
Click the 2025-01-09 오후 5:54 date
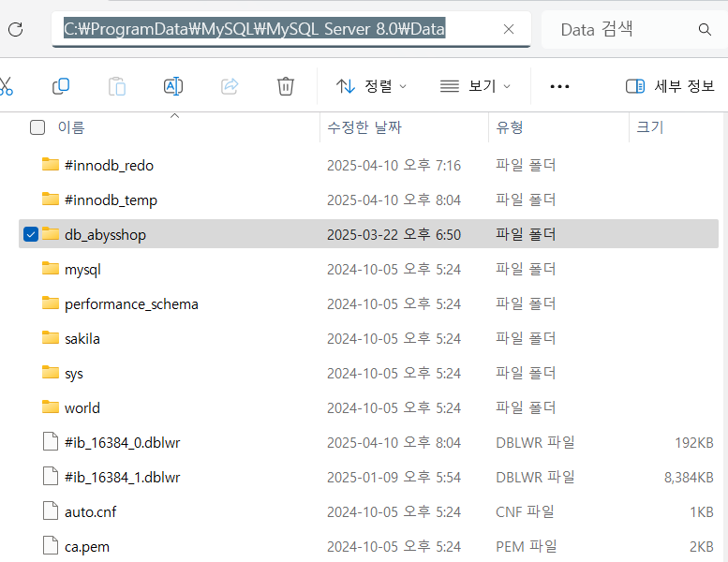(x=394, y=477)
